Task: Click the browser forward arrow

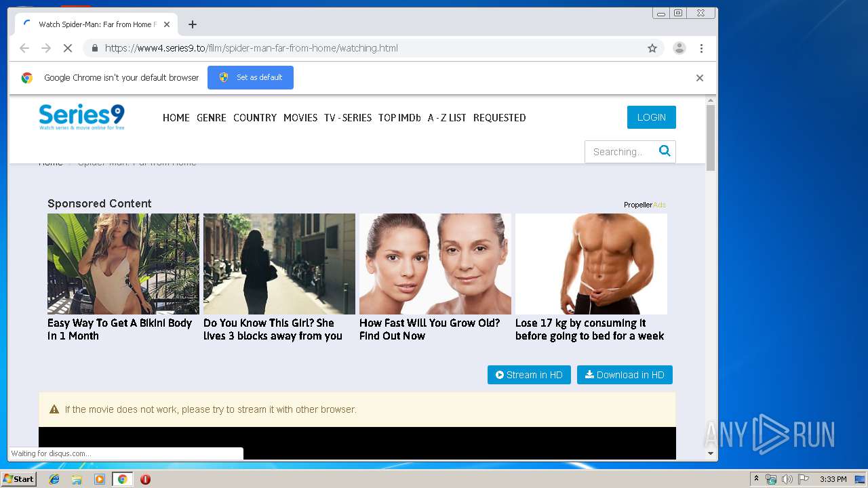Action: tap(46, 48)
